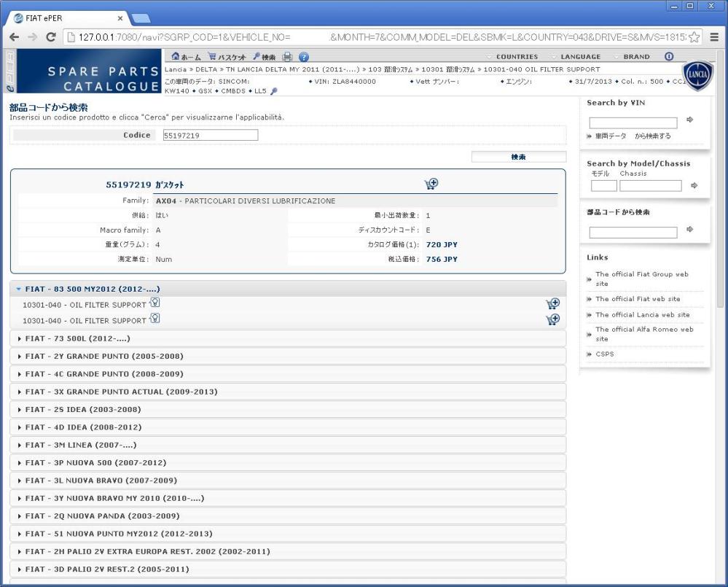Expand FIAT - 4C GRANDE PUNTO (2008-2009)
This screenshot has height=587, width=728.
(x=288, y=374)
